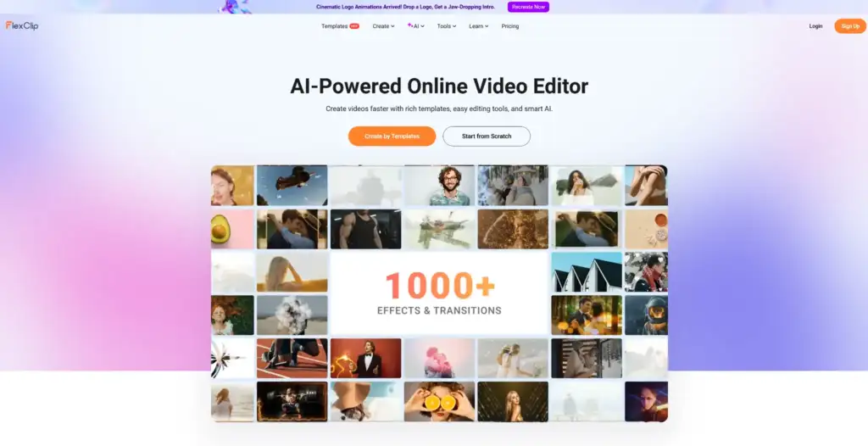Go to the Pricing page
This screenshot has width=868, height=446.
[x=509, y=26]
